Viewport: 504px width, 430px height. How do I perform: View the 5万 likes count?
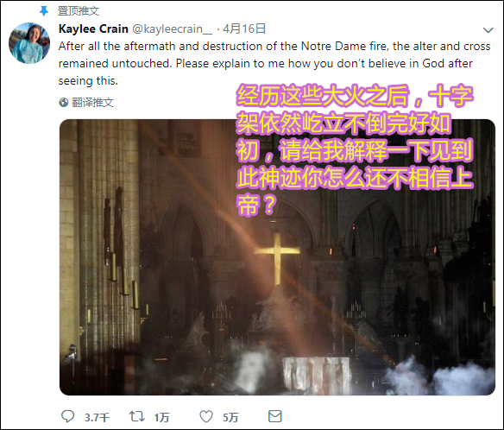tap(230, 417)
